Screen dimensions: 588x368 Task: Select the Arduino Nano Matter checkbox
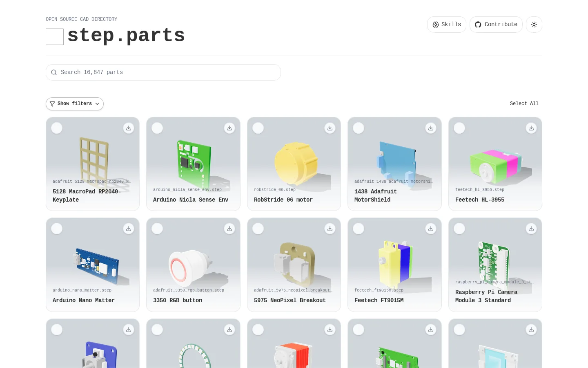[57, 229]
